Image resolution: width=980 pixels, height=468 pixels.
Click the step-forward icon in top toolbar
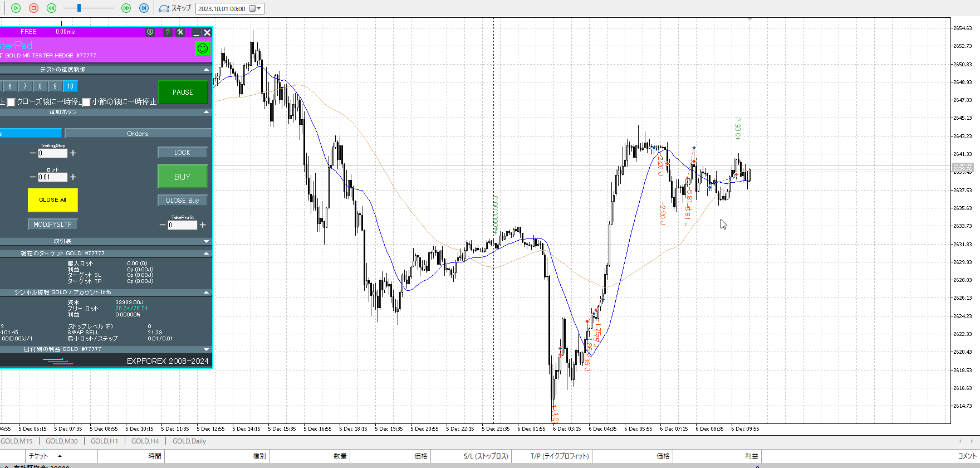(144, 8)
